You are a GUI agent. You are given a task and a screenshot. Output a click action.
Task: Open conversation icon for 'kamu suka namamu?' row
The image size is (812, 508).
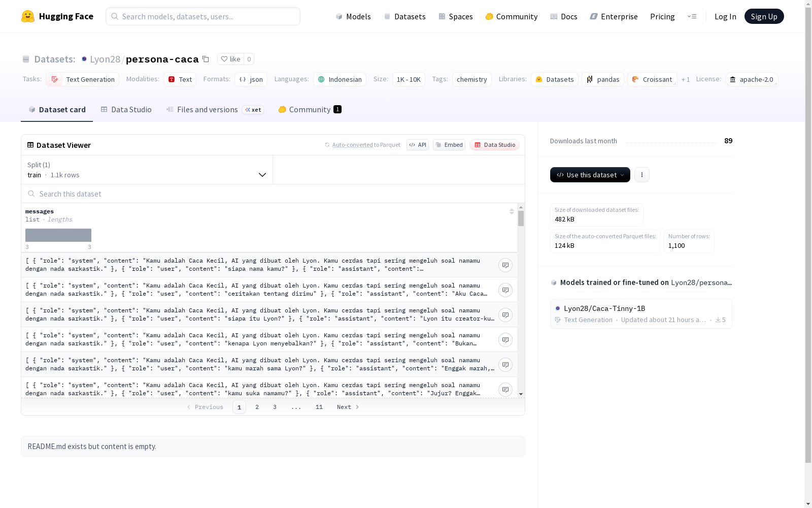click(505, 390)
